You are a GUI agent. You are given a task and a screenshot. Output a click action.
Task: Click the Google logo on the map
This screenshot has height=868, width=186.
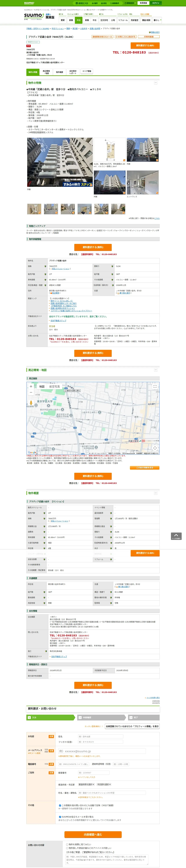32,453
